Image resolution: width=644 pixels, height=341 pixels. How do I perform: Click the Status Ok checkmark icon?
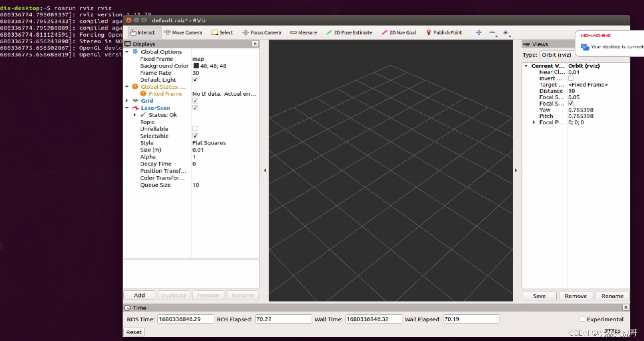click(x=143, y=115)
